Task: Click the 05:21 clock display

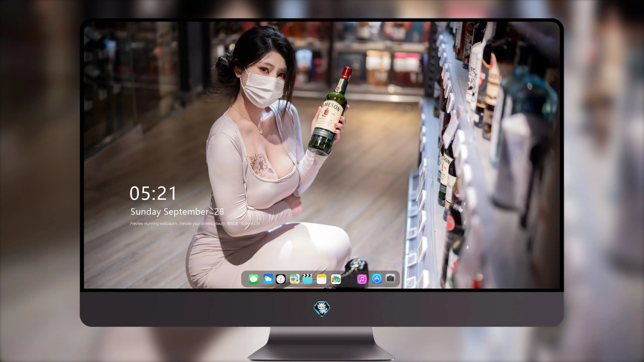Action: coord(153,193)
